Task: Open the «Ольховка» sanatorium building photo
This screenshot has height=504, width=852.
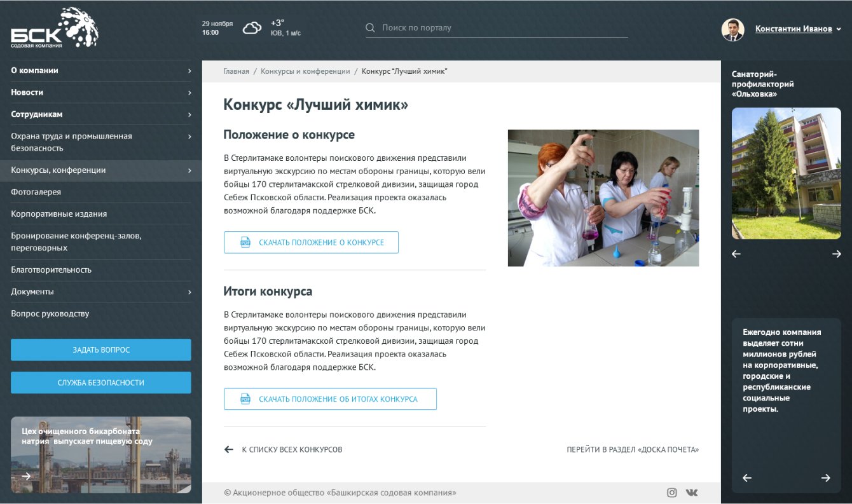Action: [787, 174]
